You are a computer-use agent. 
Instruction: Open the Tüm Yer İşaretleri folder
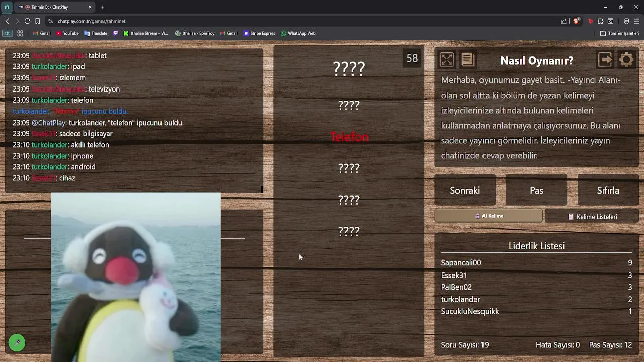(x=619, y=33)
